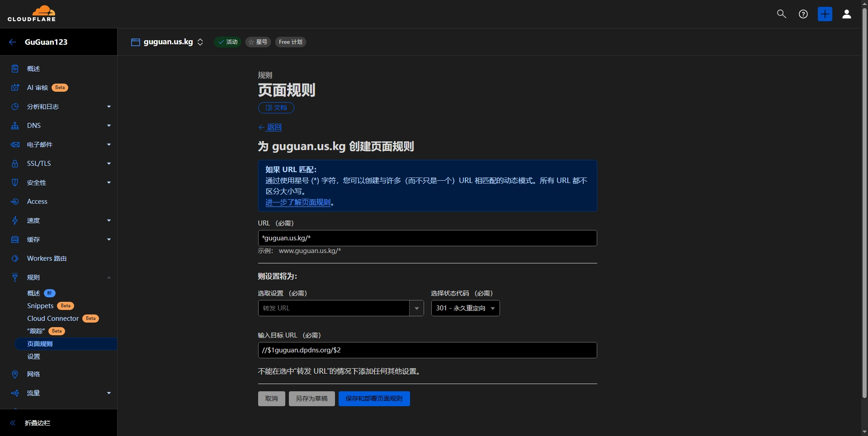Image resolution: width=868 pixels, height=436 pixels.
Task: Click the 规则 funnel icon
Action: (15, 277)
